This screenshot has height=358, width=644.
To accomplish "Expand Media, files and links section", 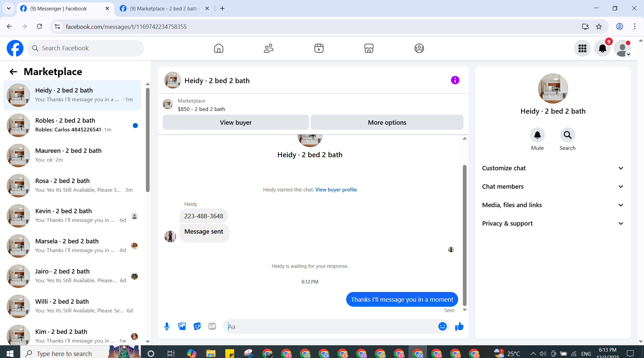I will pyautogui.click(x=553, y=205).
